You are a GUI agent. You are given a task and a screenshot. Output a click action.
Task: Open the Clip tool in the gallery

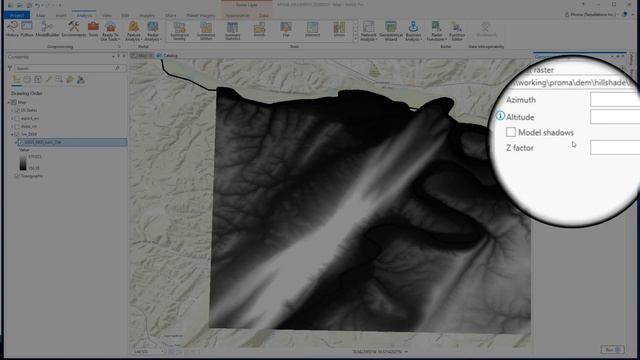click(x=286, y=30)
